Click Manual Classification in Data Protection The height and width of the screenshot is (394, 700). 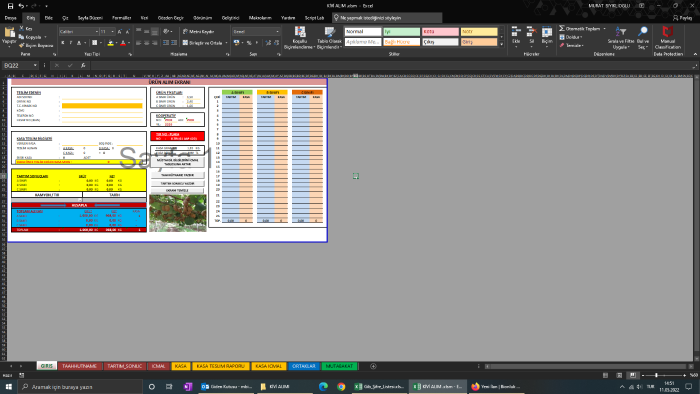pyautogui.click(x=667, y=37)
